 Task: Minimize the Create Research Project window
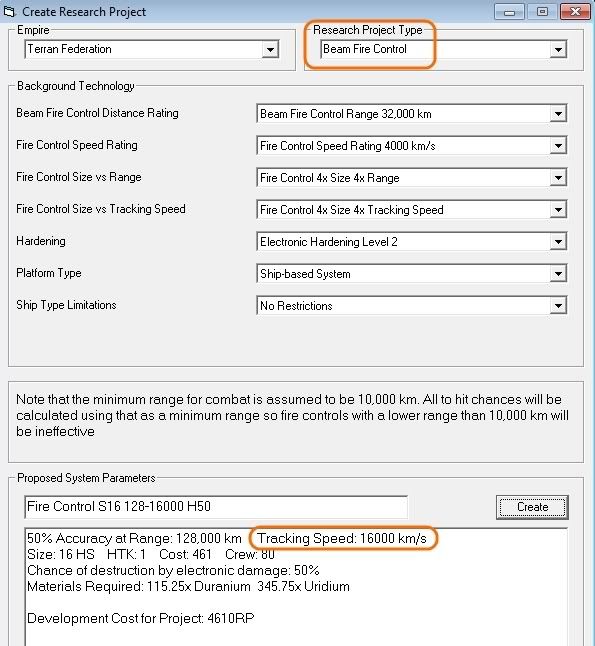coord(509,12)
